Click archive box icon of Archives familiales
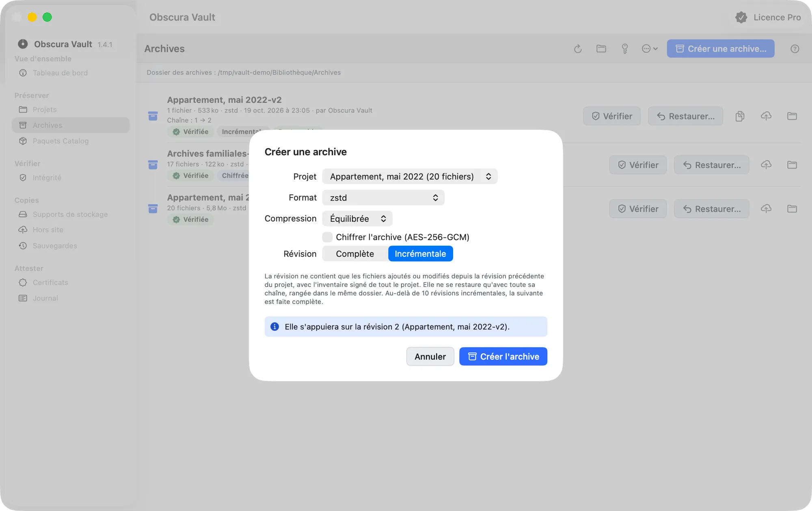Viewport: 812px width, 511px height. [x=153, y=165]
